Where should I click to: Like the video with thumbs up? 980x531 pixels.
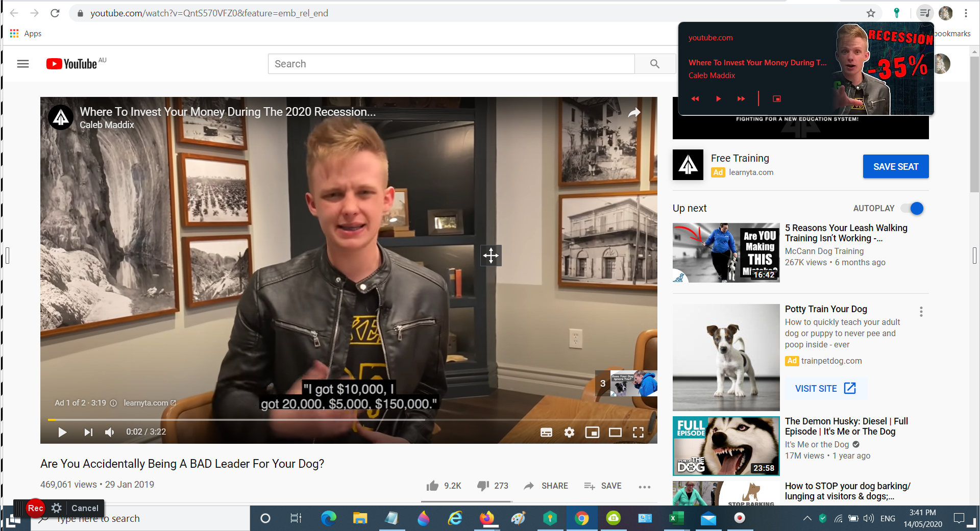(x=444, y=486)
